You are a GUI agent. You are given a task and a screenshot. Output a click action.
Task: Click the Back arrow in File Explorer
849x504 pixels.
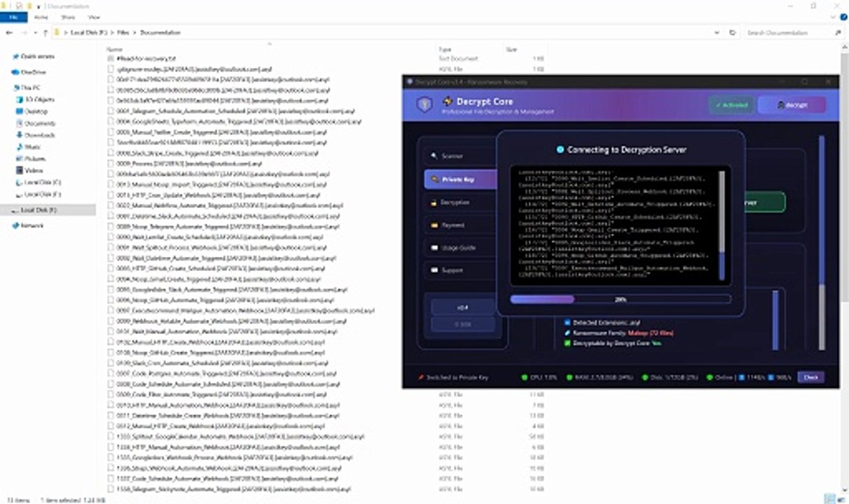coord(8,33)
